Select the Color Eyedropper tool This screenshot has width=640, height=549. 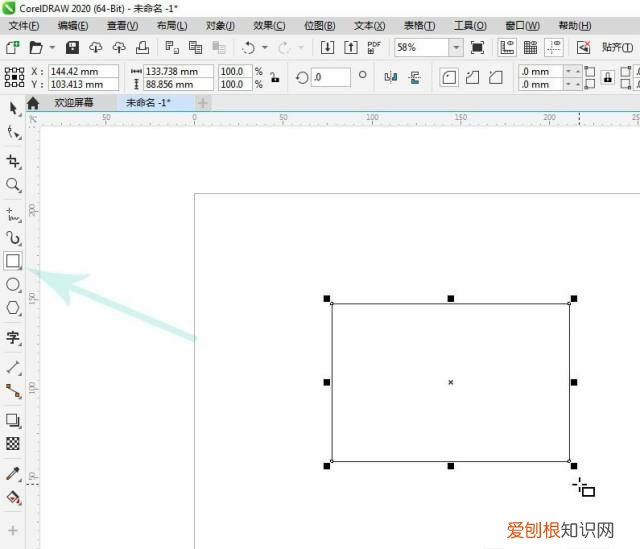click(13, 474)
